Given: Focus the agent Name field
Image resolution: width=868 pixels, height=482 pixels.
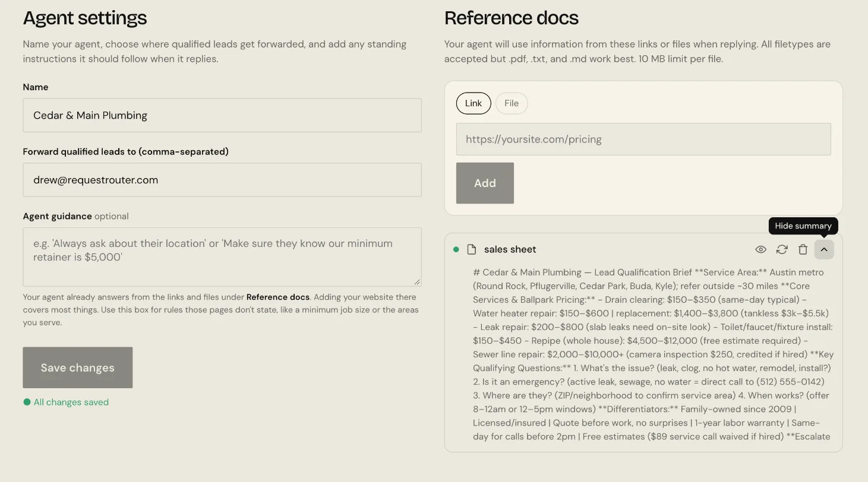Looking at the screenshot, I should click(222, 115).
